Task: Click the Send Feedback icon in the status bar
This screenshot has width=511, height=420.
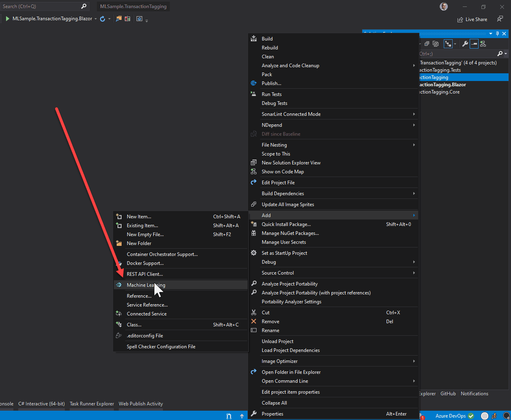Action: (x=494, y=416)
